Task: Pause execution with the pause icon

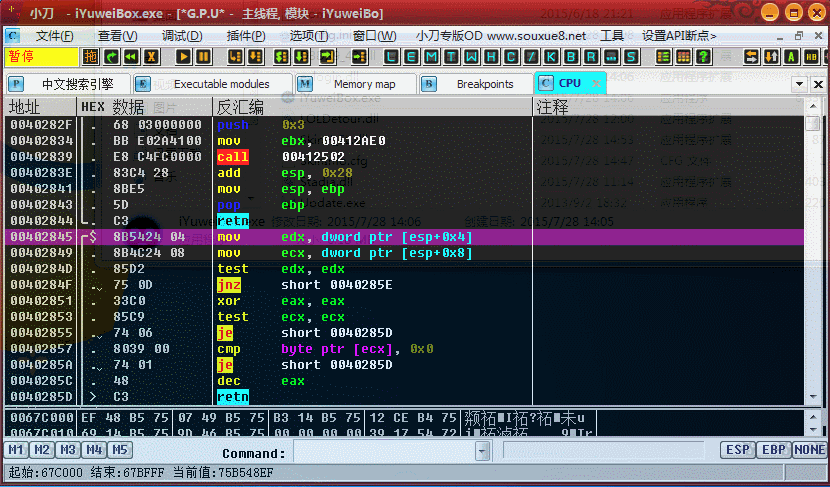Action: pyautogui.click(x=203, y=57)
